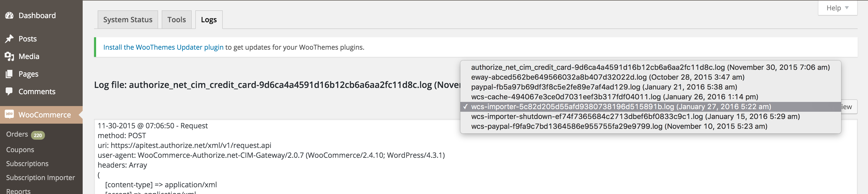Click the Log file heading text
Image resolution: width=868 pixels, height=194 pixels.
tap(277, 85)
